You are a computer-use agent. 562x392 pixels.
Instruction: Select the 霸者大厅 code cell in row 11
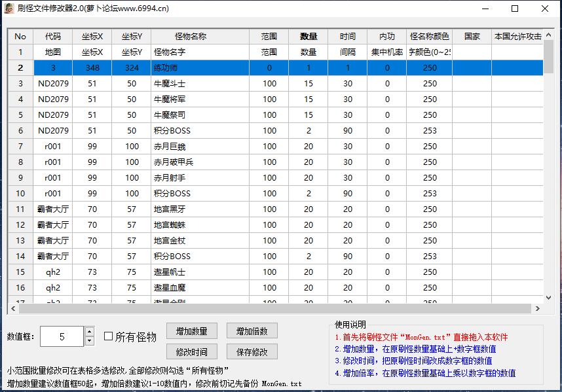(x=53, y=209)
